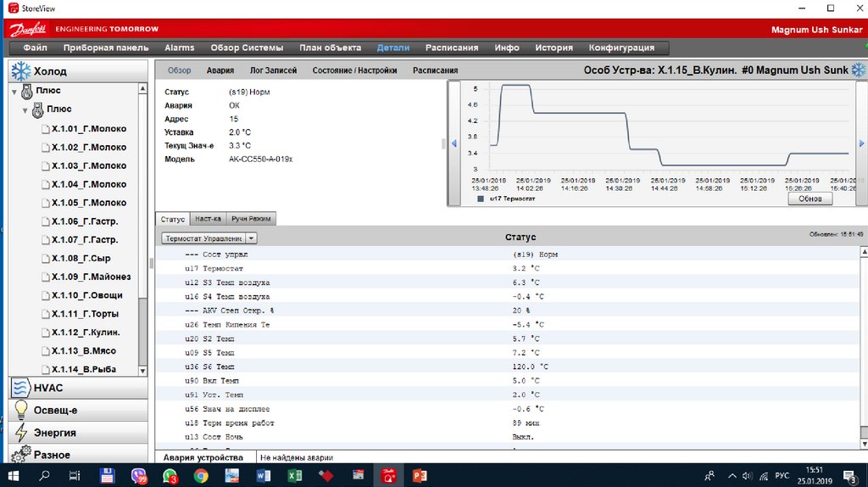Open the Холод refrigeration section snowflake icon

click(x=20, y=71)
